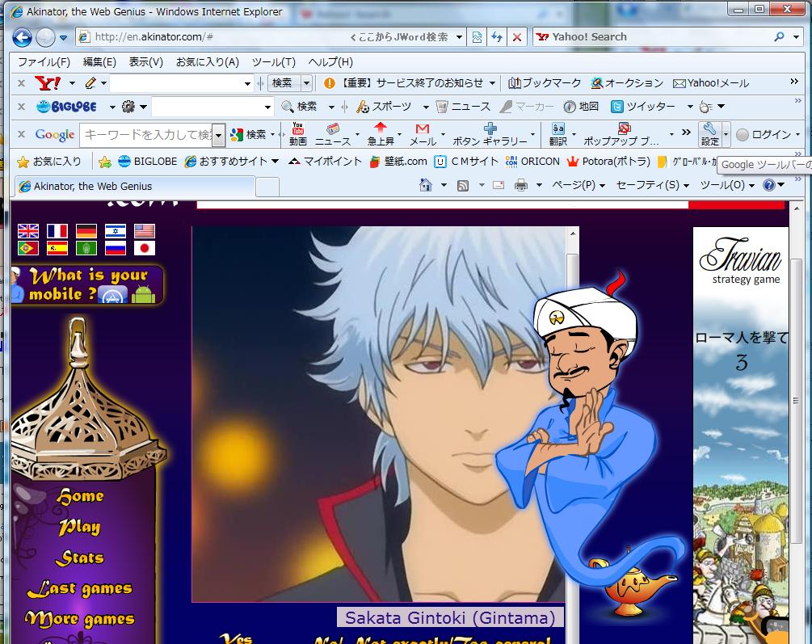Expand the Google toolbar search box dropdown

coord(219,135)
